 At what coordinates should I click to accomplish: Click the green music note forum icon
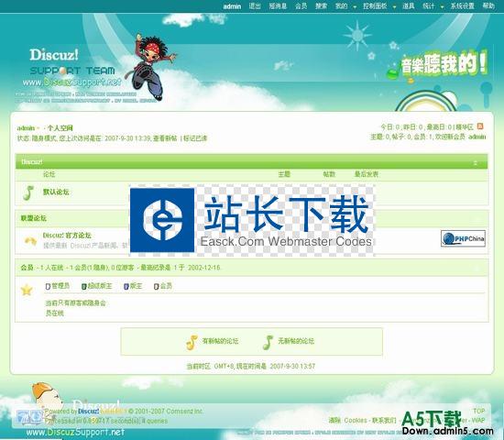click(x=28, y=192)
